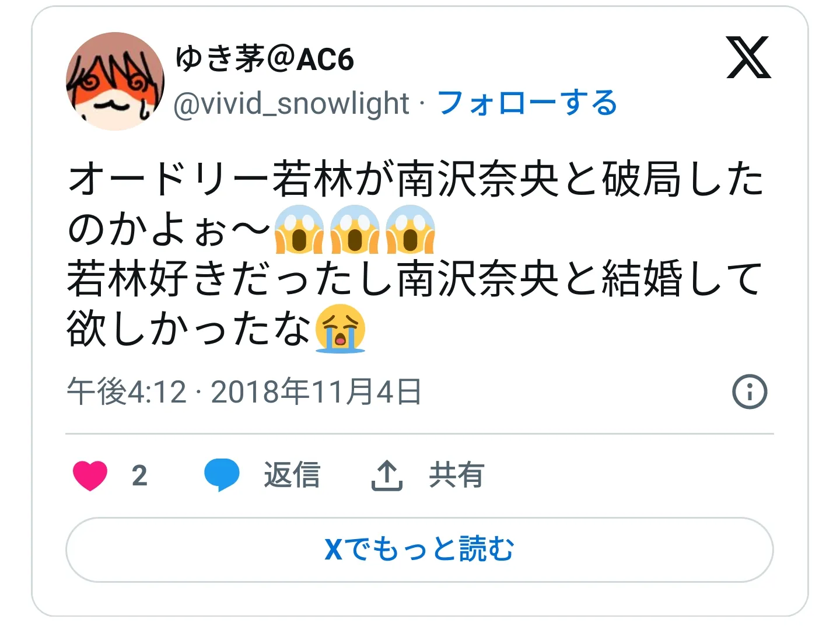Screen dimensions: 840x626
Task: Click the tweet text about オードリー若林
Action: coord(415,254)
